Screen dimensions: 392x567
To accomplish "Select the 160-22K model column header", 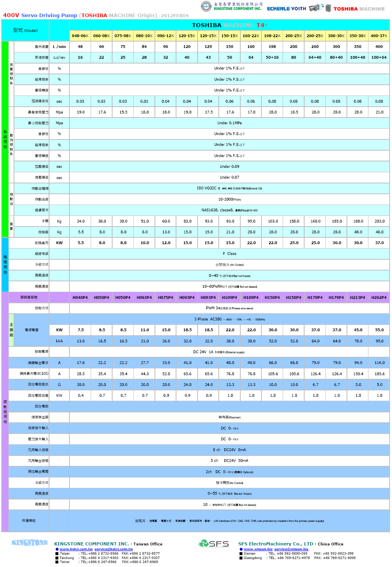I will 251,36.
